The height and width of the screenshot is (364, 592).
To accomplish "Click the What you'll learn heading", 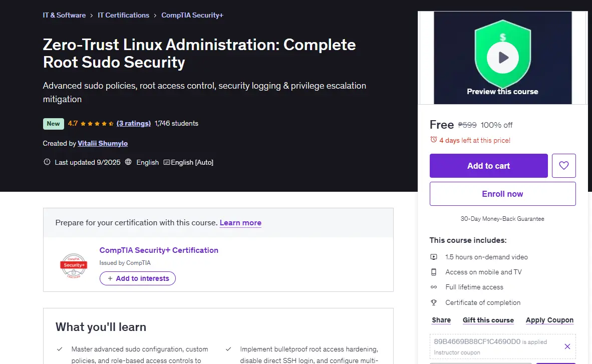I will pos(101,327).
